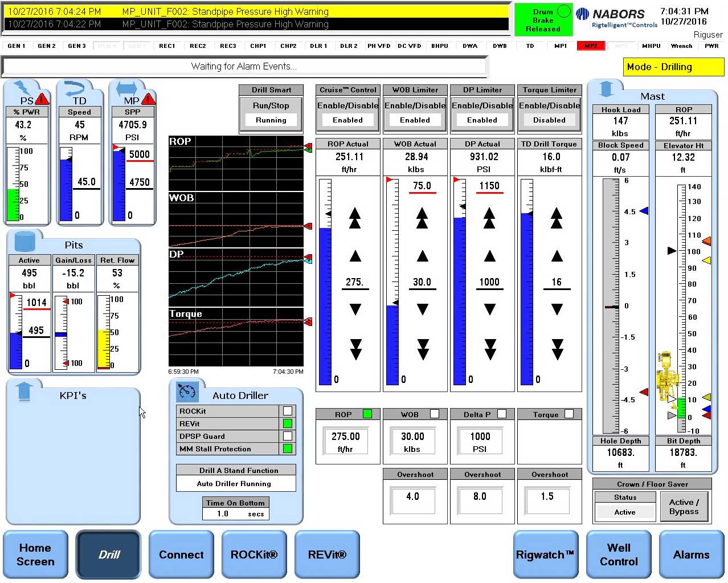Decrease WOB setpoint with single down arrow
728x583 pixels.
pos(422,309)
